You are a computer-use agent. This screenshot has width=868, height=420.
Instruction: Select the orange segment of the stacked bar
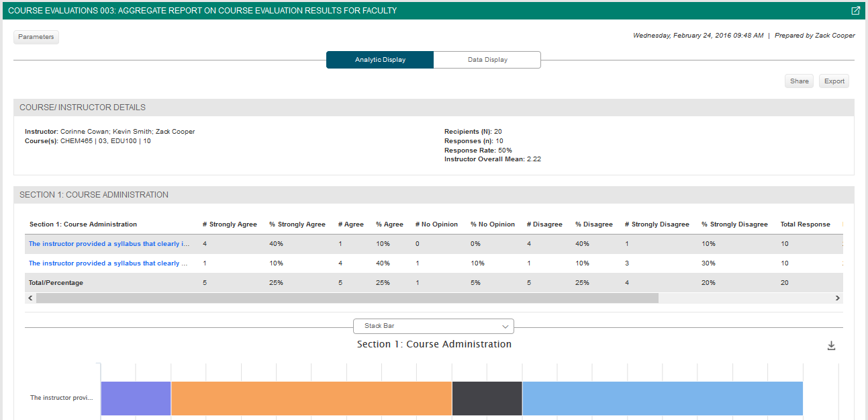pyautogui.click(x=311, y=398)
